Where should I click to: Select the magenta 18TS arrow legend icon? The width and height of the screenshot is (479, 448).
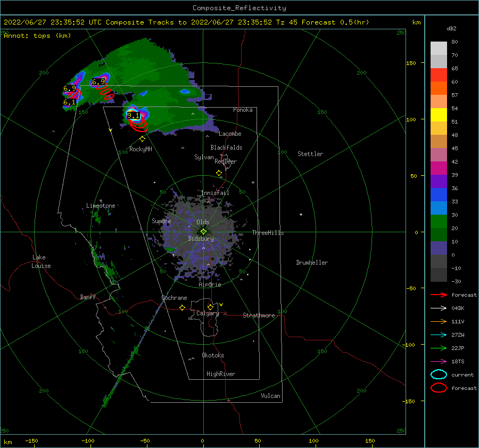[x=439, y=362]
